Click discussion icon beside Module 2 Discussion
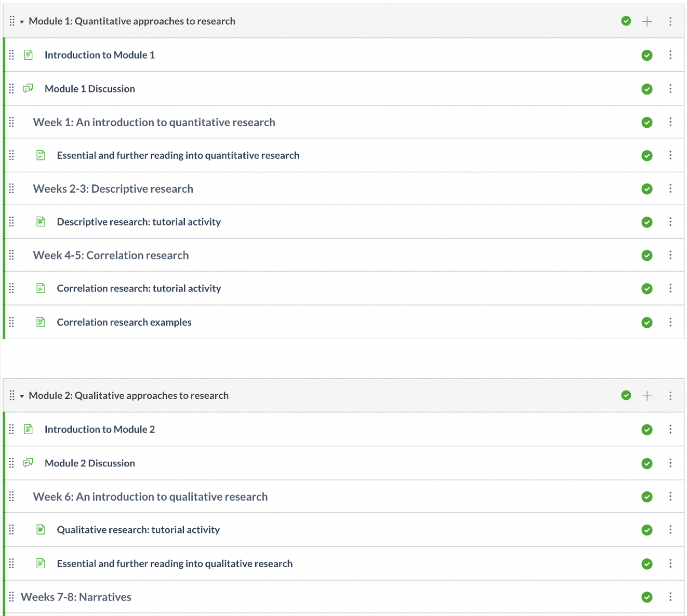 pos(28,463)
